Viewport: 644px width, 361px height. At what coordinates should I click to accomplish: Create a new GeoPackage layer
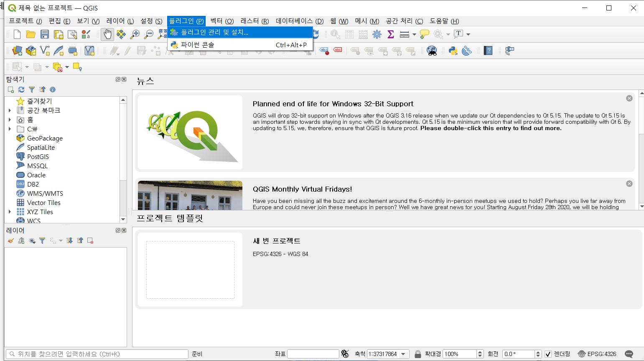pos(31,51)
